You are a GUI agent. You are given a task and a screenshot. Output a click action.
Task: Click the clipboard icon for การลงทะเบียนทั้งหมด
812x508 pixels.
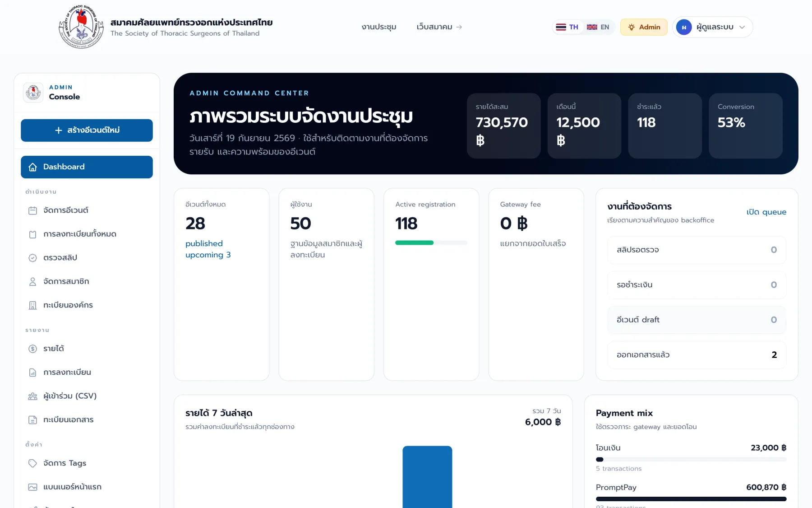tap(33, 234)
